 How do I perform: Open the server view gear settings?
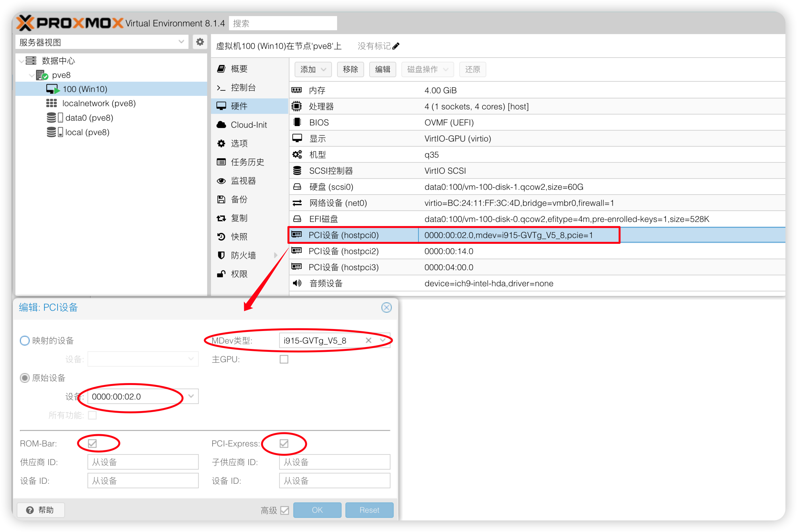[200, 42]
